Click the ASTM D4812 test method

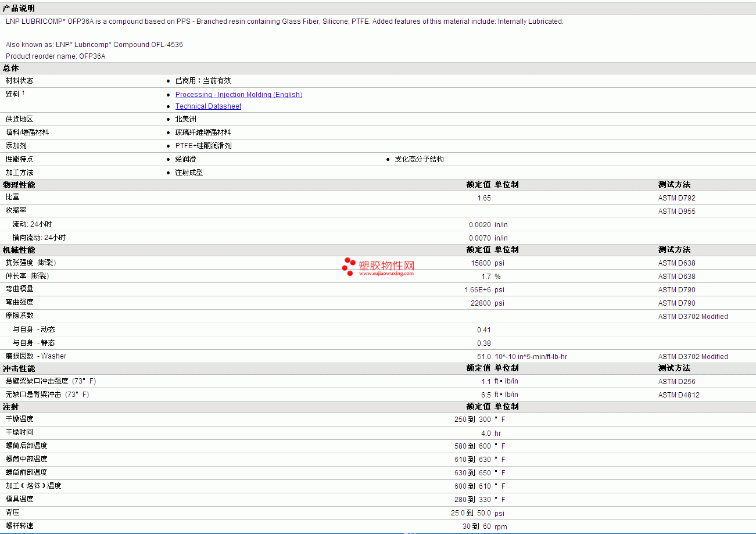tap(679, 395)
